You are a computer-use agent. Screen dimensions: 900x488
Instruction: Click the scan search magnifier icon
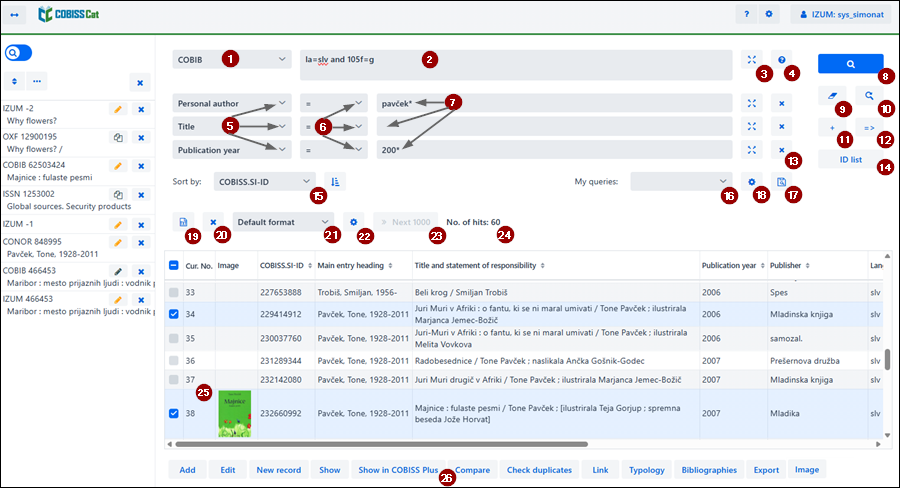(x=869, y=96)
